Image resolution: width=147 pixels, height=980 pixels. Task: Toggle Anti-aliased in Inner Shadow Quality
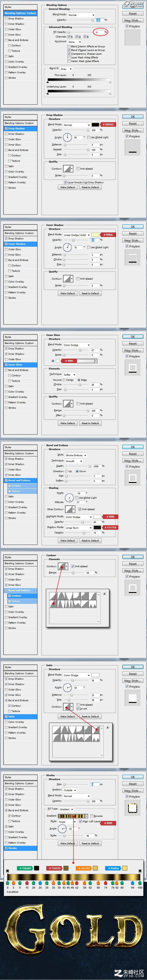[78, 279]
